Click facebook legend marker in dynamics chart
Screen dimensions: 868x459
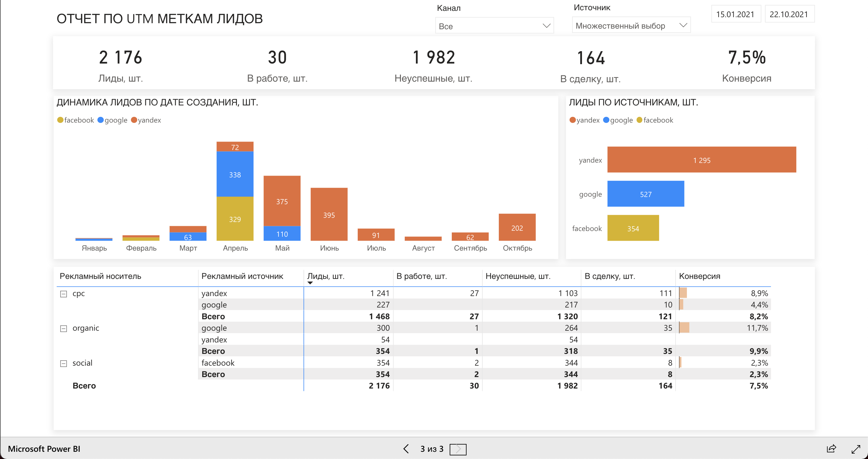click(x=60, y=120)
